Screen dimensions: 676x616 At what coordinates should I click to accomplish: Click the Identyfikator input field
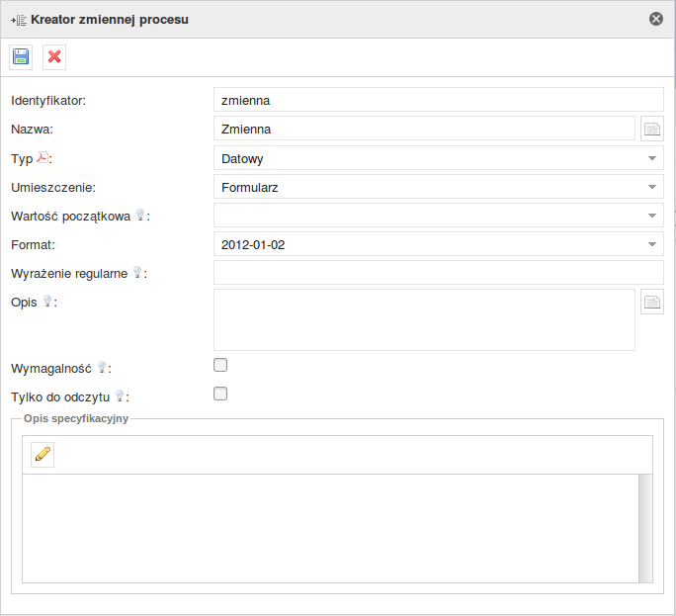pos(438,100)
